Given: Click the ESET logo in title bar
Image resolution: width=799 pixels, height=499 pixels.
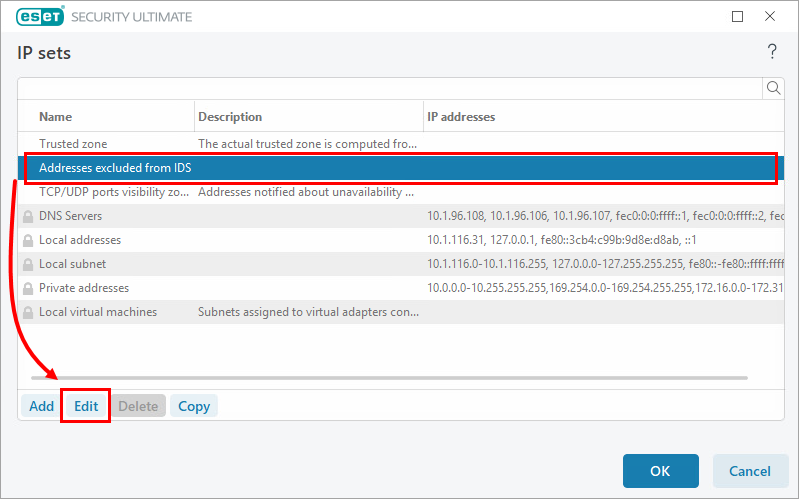Looking at the screenshot, I should point(37,17).
